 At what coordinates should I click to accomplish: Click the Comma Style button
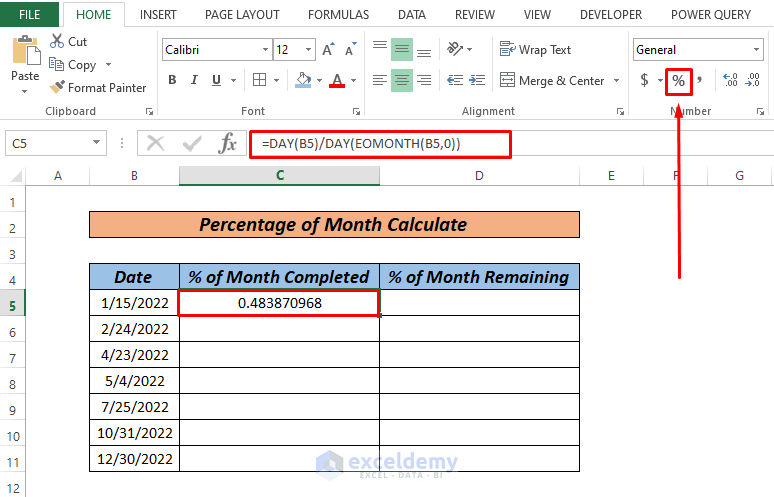click(699, 81)
